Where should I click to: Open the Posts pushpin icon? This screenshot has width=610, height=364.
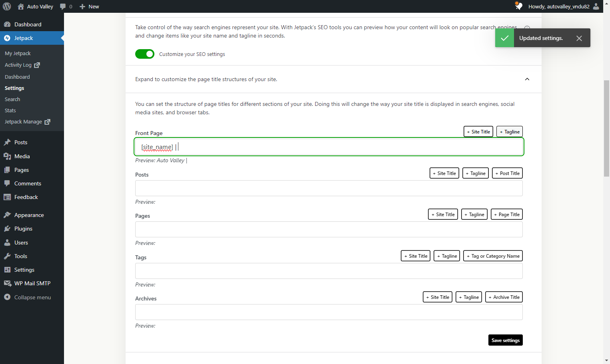click(7, 142)
